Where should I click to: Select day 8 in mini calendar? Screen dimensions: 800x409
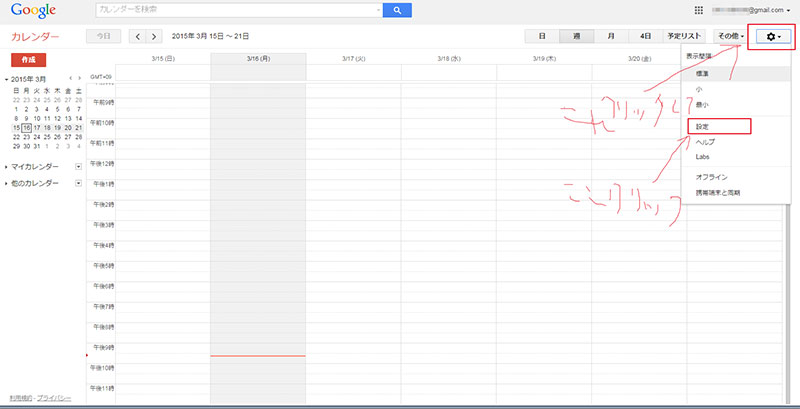coord(16,118)
